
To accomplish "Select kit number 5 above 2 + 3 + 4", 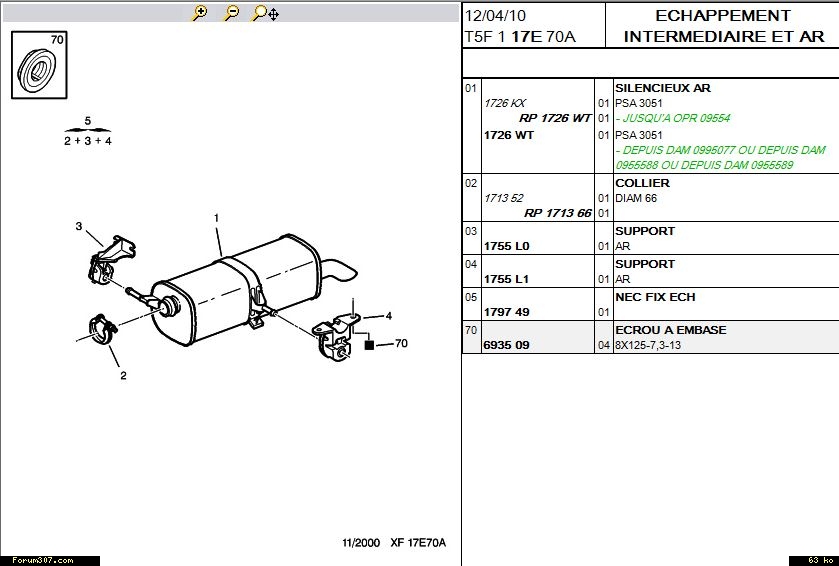I will click(x=87, y=121).
